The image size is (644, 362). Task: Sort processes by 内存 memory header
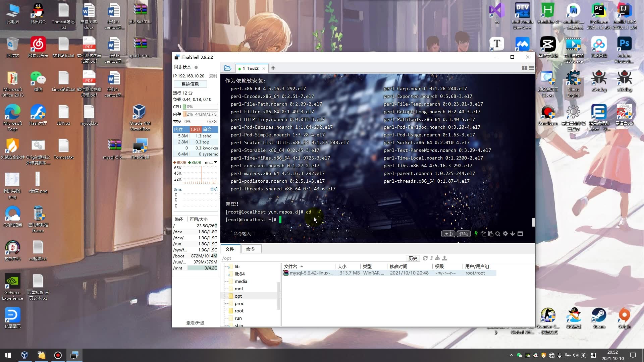point(181,129)
